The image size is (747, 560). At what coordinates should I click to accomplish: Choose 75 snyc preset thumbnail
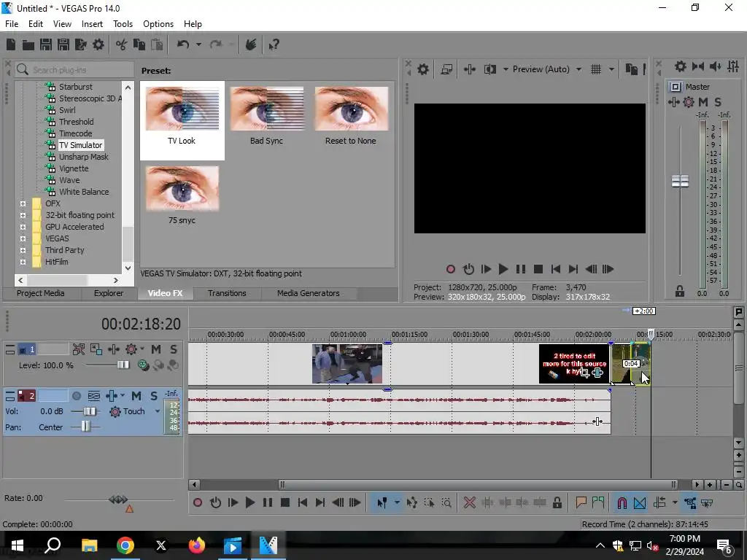182,189
